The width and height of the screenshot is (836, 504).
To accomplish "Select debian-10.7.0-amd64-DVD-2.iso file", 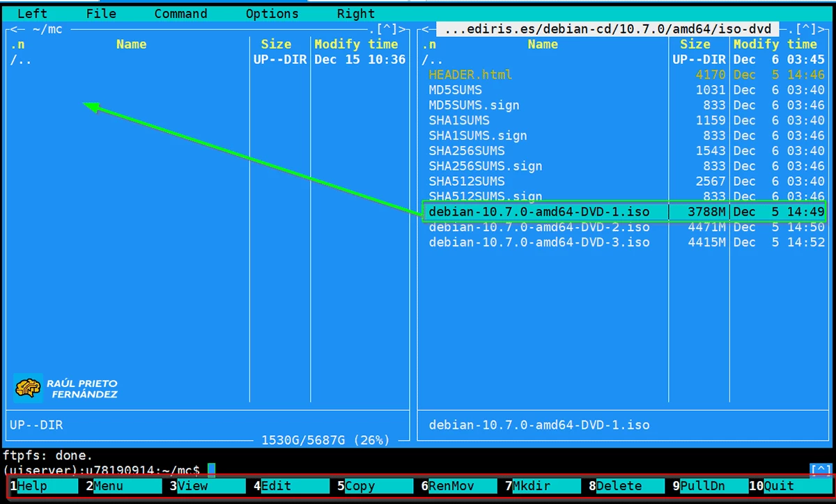I will click(539, 228).
